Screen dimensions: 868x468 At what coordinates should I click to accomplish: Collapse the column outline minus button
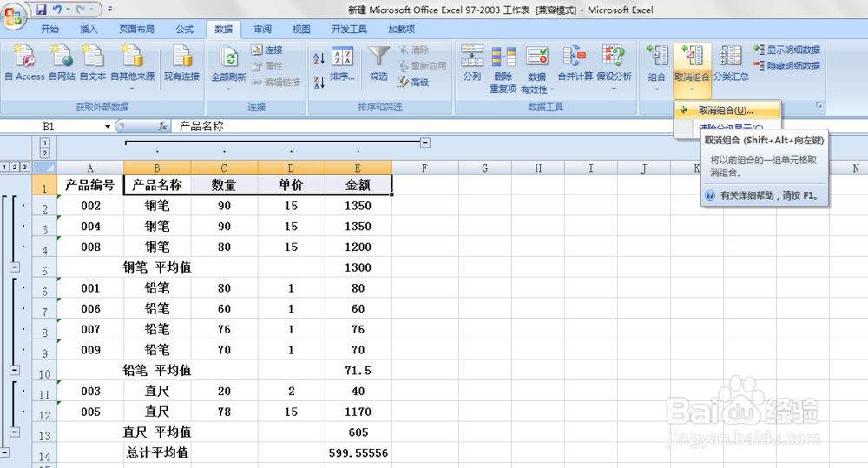coord(425,143)
